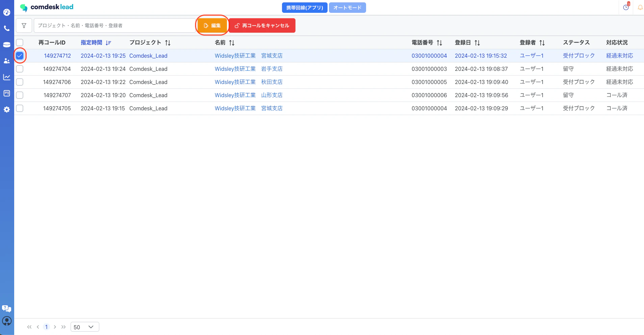Image resolution: width=644 pixels, height=335 pixels.
Task: Click scheduled time 2024-02-13 19:24
Action: pyautogui.click(x=103, y=69)
